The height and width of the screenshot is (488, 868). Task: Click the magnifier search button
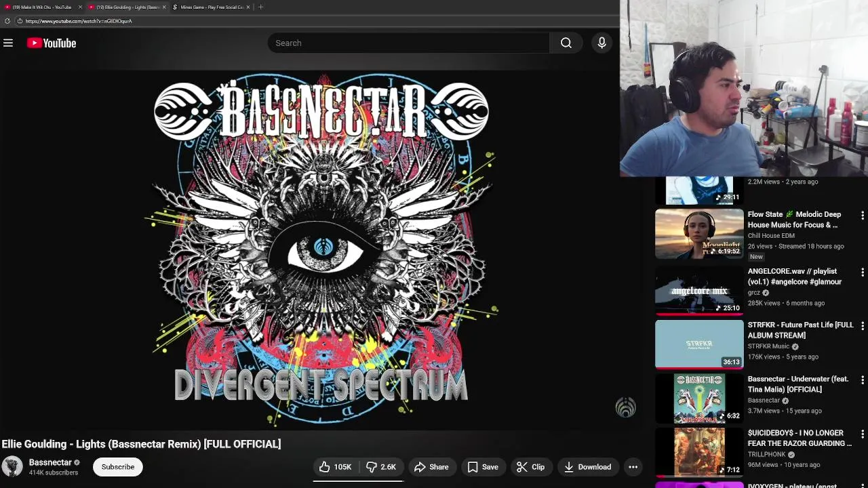point(566,43)
